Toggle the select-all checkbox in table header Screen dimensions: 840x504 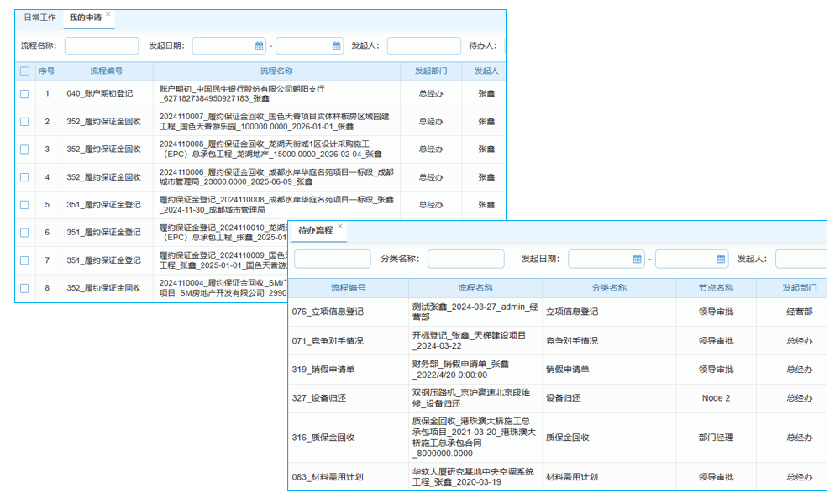click(x=24, y=71)
